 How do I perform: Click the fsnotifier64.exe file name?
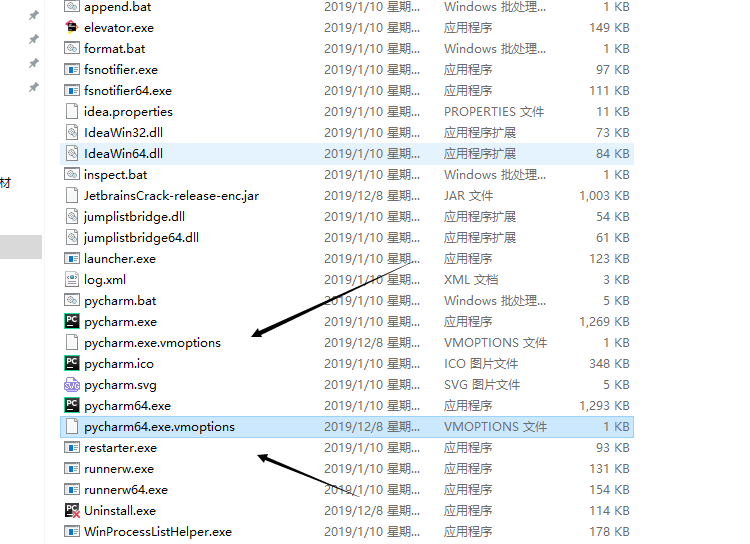[128, 91]
